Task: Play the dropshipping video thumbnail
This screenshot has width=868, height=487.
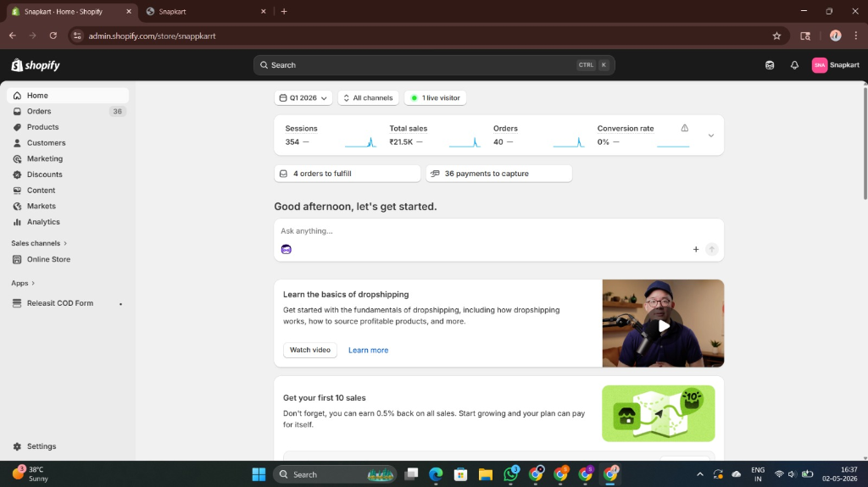Action: point(663,325)
